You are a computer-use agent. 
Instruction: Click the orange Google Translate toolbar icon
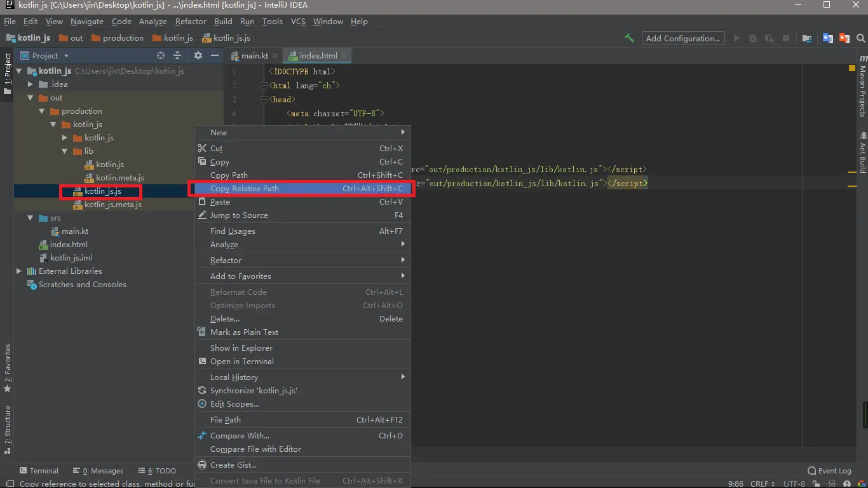tap(844, 38)
